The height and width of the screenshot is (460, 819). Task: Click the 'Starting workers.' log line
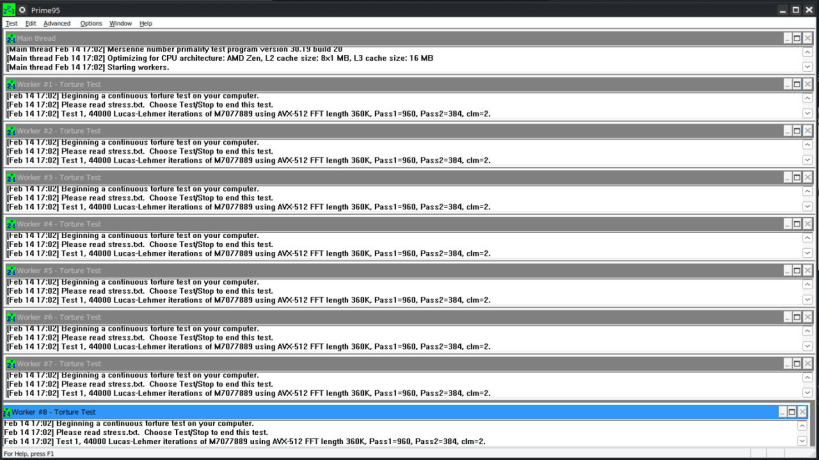(x=88, y=67)
